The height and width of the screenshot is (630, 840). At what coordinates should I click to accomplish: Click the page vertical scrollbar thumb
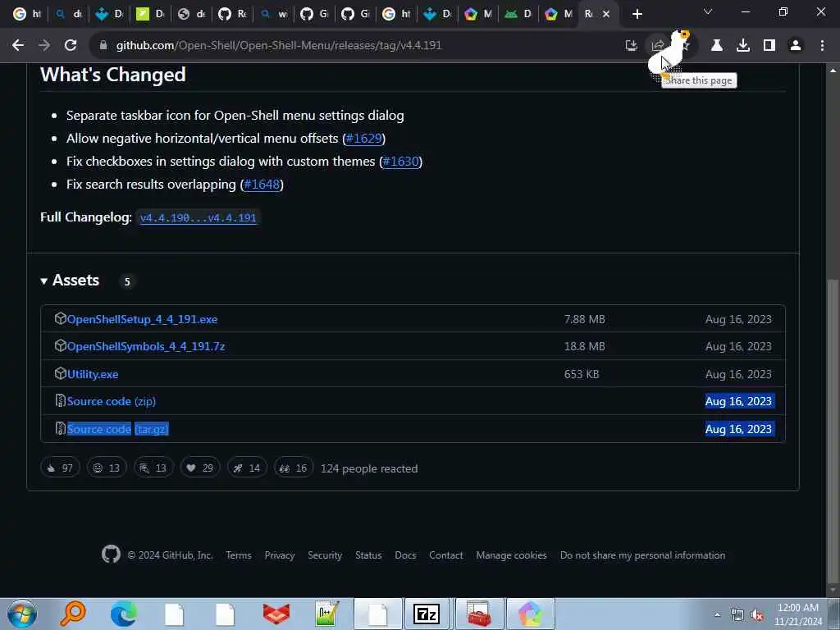(833, 431)
